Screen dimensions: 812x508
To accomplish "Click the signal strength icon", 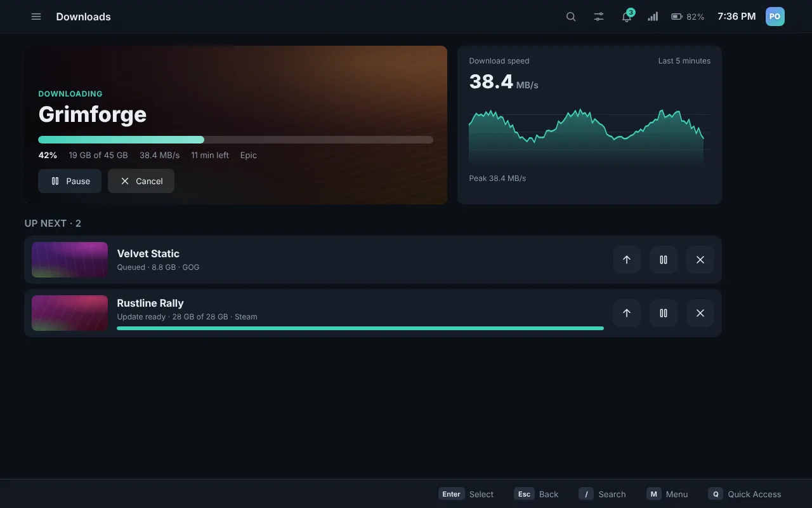I will [653, 17].
